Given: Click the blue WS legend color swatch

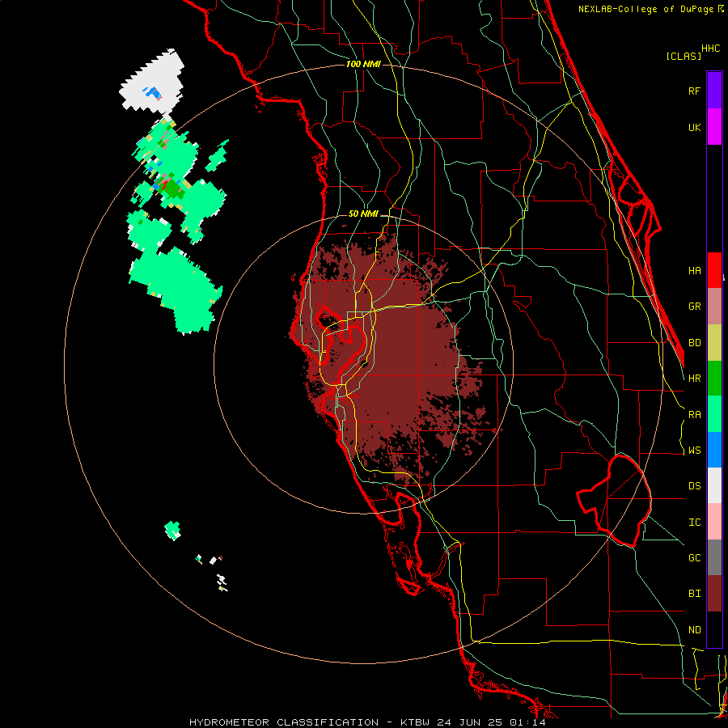Looking at the screenshot, I should (714, 450).
